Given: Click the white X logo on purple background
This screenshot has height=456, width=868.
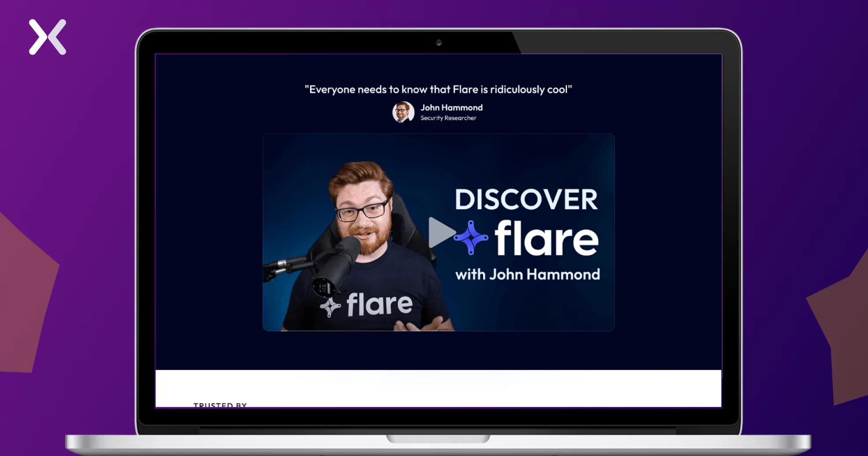Looking at the screenshot, I should pyautogui.click(x=48, y=37).
